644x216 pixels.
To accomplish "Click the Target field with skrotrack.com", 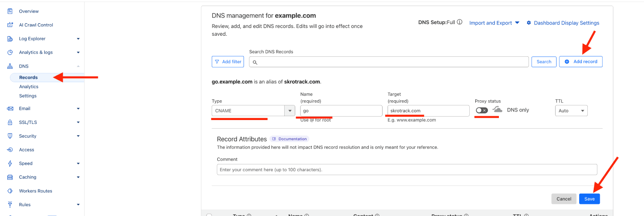I will [x=428, y=111].
